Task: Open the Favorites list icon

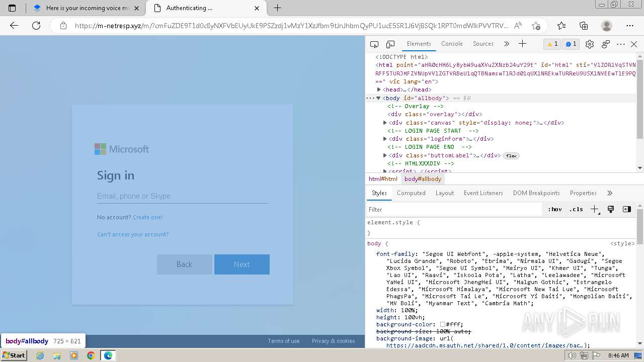Action: click(561, 26)
